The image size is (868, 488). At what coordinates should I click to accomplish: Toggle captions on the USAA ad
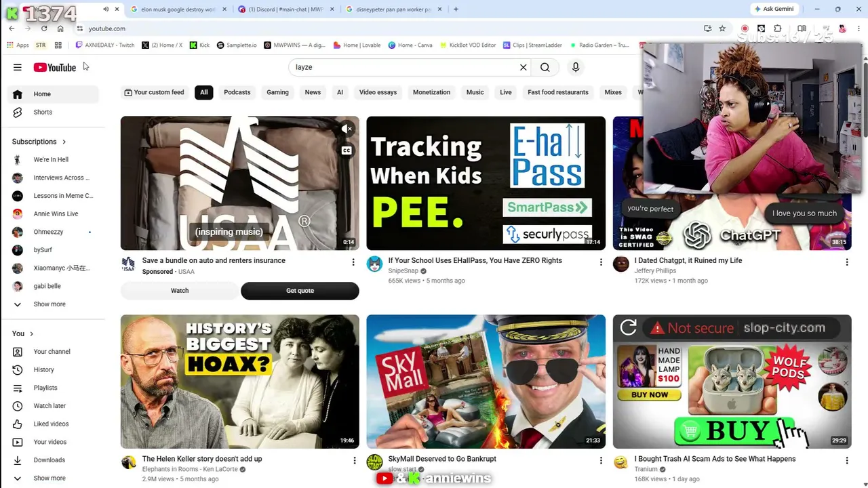[347, 150]
